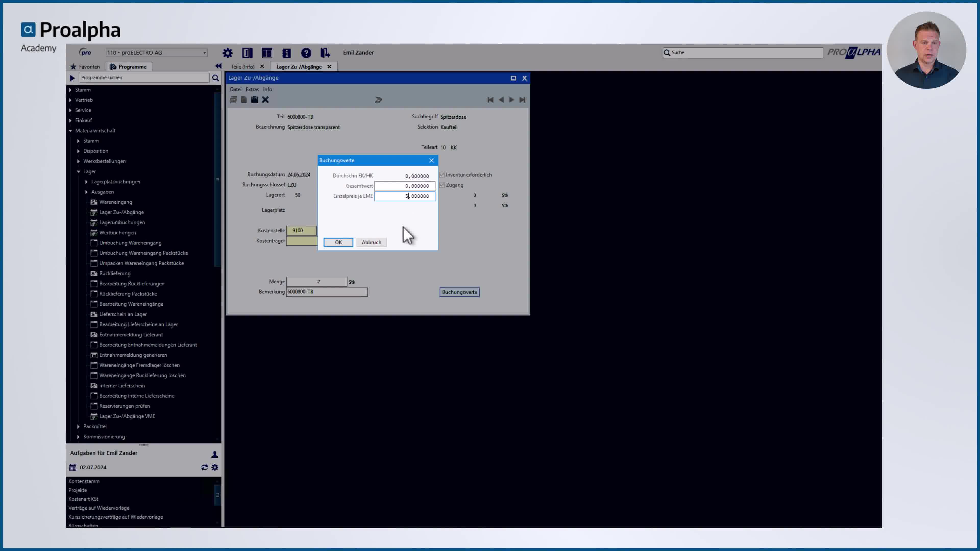The image size is (980, 551).
Task: Collapse the Lager tree node
Action: pyautogui.click(x=78, y=171)
